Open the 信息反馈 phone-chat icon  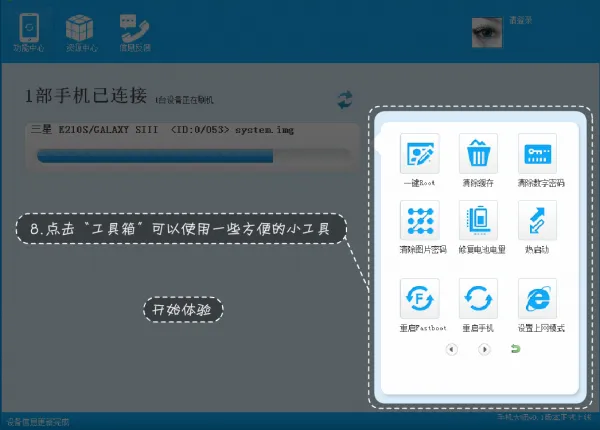tap(134, 28)
